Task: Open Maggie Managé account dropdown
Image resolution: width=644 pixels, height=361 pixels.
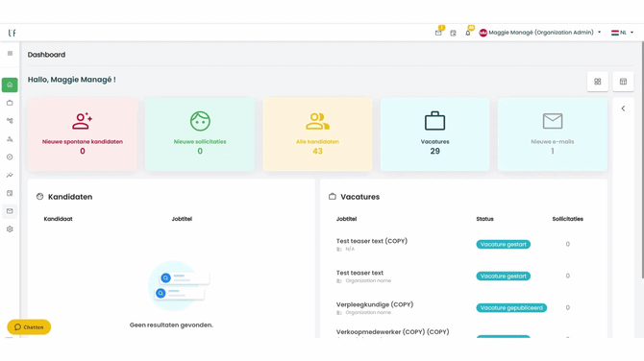Action: point(540,33)
